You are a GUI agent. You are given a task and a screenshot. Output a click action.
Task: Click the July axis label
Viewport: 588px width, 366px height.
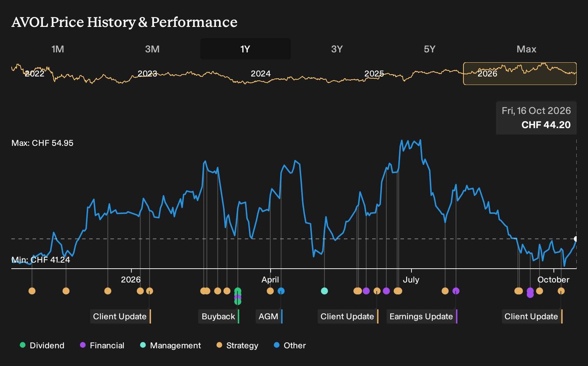(411, 280)
